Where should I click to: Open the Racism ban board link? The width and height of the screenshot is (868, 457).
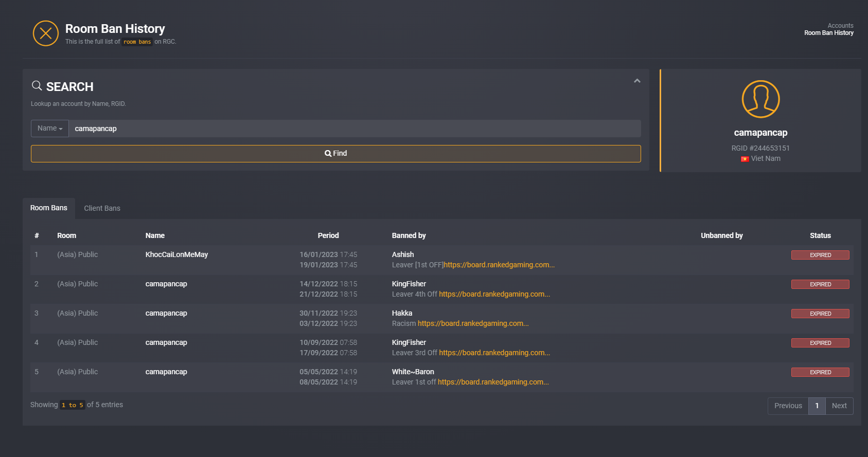pos(473,323)
